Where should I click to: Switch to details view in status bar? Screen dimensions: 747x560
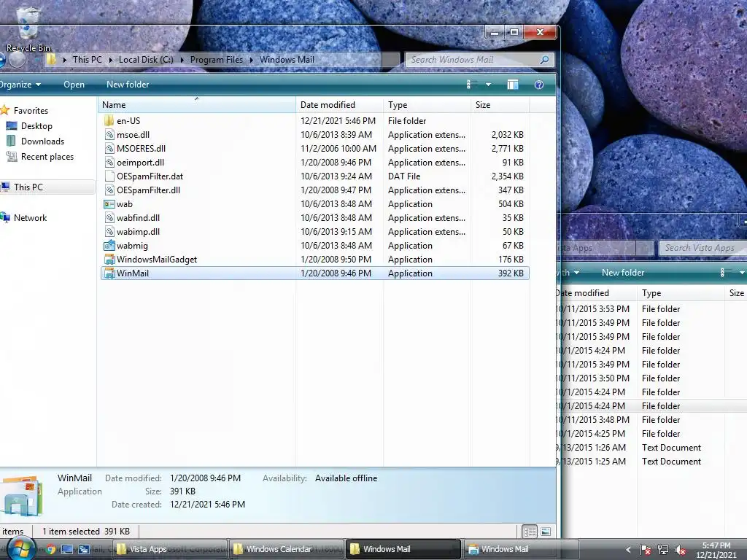(x=530, y=531)
